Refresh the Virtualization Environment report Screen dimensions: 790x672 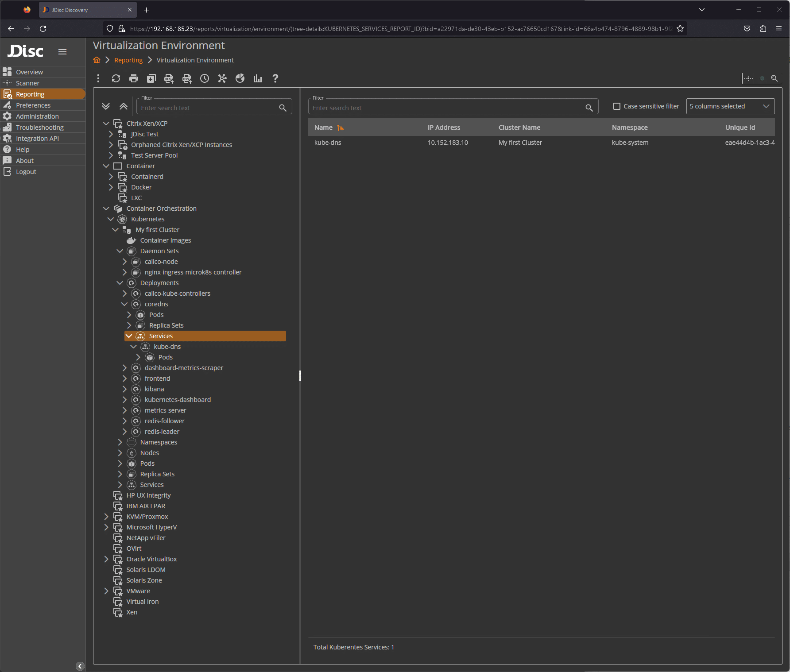point(116,78)
